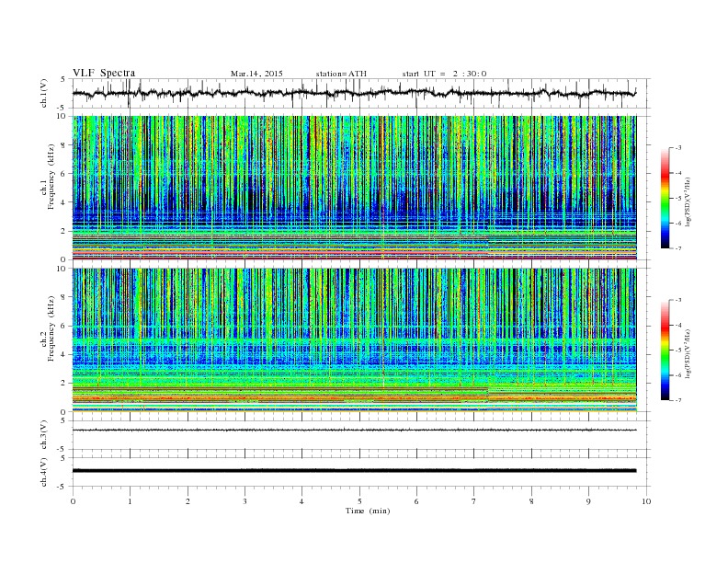Click the "-3" tick on ch.2 color bar

(x=677, y=300)
